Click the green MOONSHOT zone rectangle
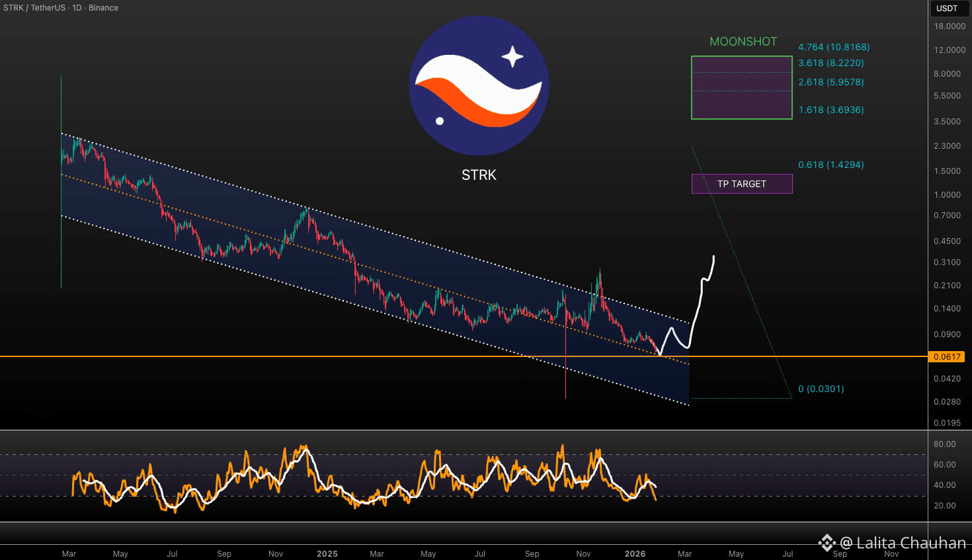 coord(741,88)
